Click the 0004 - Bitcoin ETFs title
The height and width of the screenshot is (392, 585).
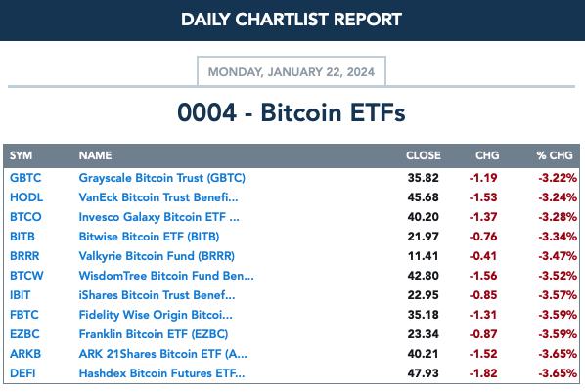point(292,112)
